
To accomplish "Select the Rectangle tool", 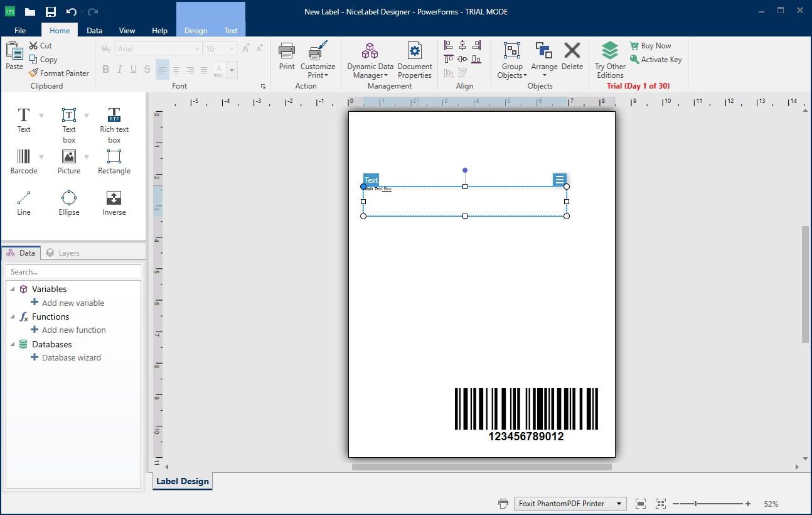I will coord(114,161).
